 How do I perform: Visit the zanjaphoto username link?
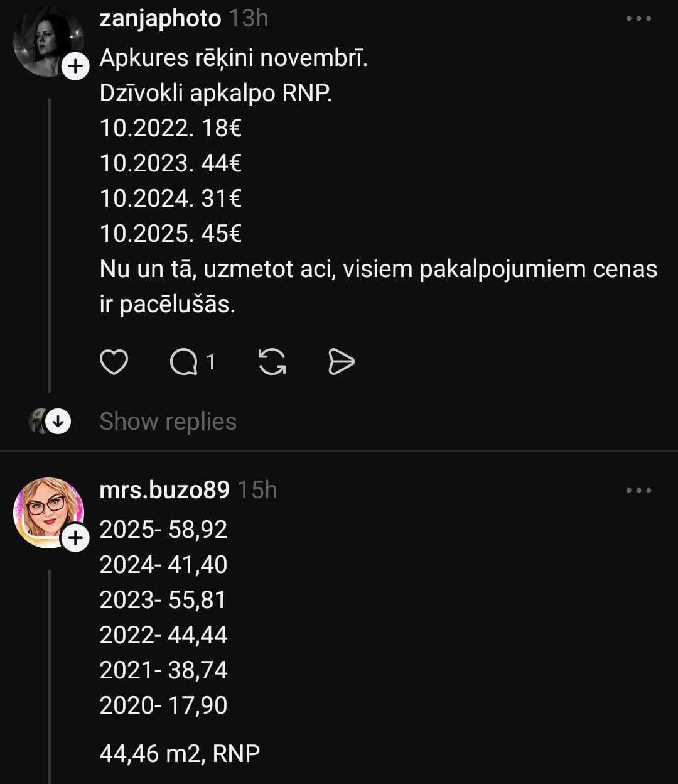(160, 19)
